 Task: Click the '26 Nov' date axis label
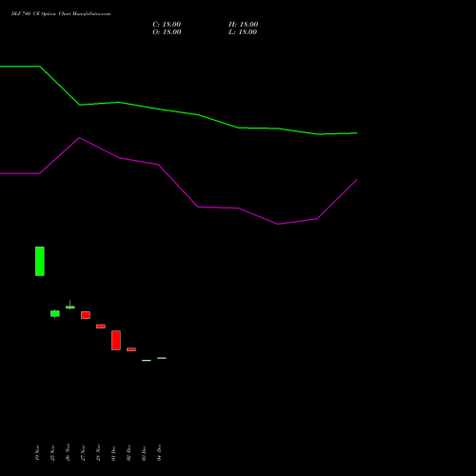(68, 452)
